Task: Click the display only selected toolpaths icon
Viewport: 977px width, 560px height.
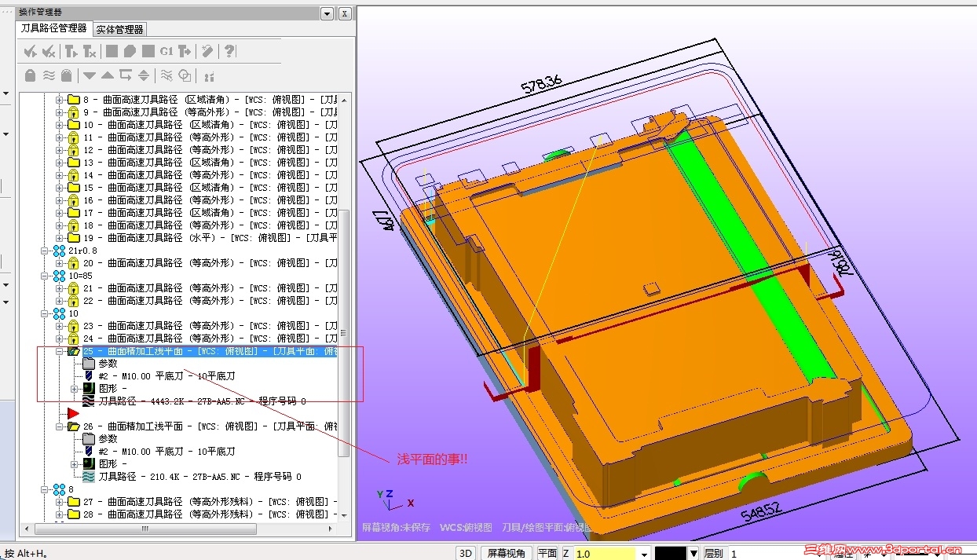Action: coord(166,75)
